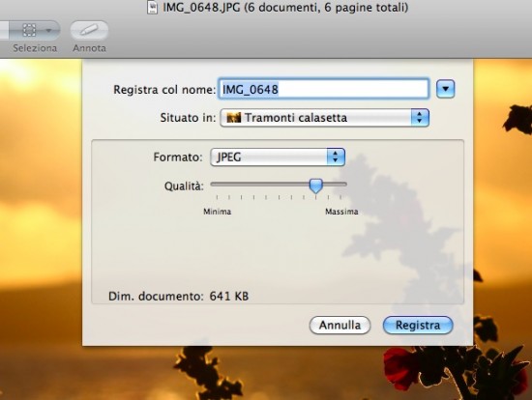Cancel saving with the Annulla button
532x400 pixels.
coord(340,325)
